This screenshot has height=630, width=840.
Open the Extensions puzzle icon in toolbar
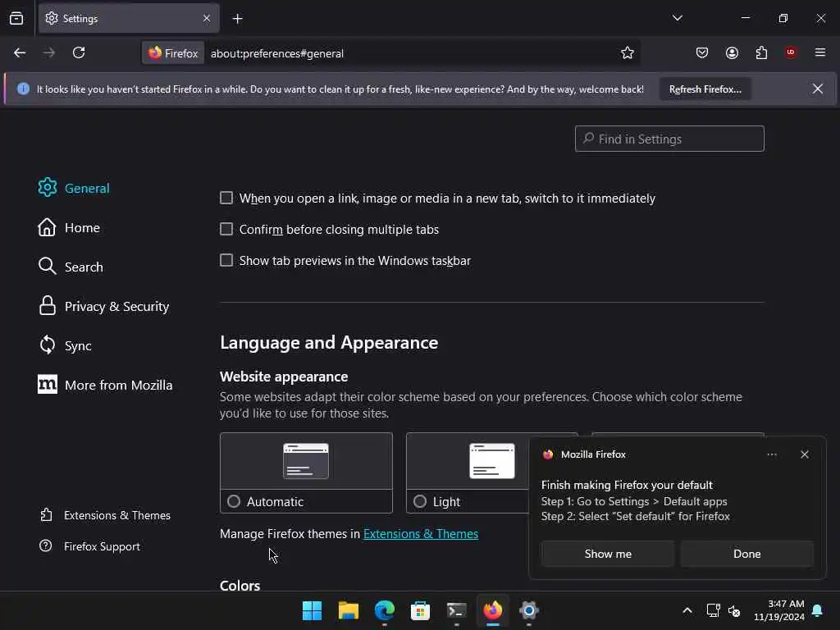pyautogui.click(x=761, y=52)
